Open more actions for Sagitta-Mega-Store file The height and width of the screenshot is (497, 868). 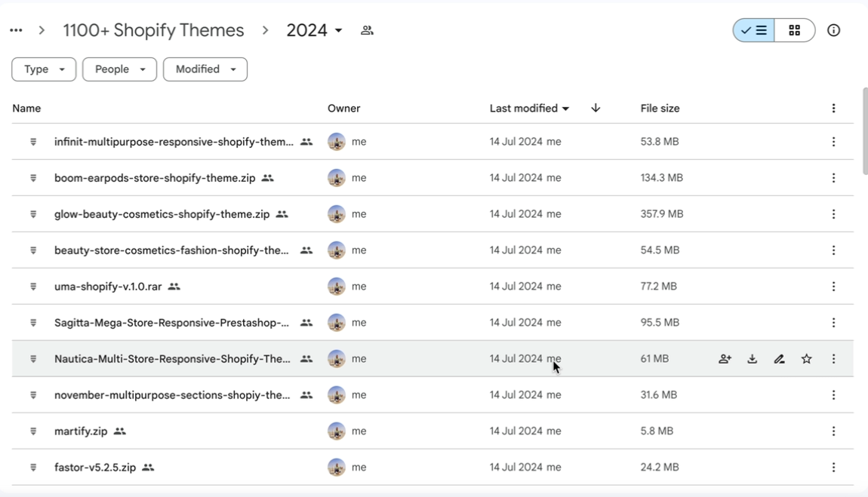833,323
